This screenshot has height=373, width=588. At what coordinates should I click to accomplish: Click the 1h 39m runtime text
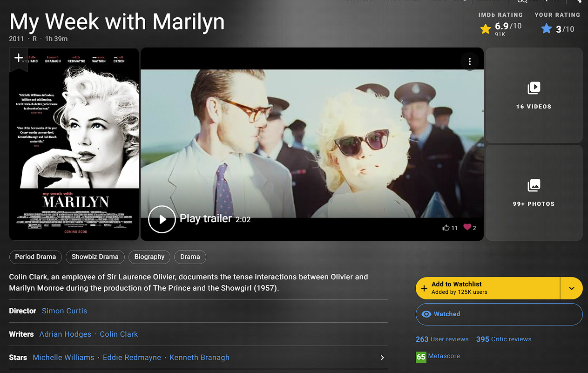pos(56,39)
